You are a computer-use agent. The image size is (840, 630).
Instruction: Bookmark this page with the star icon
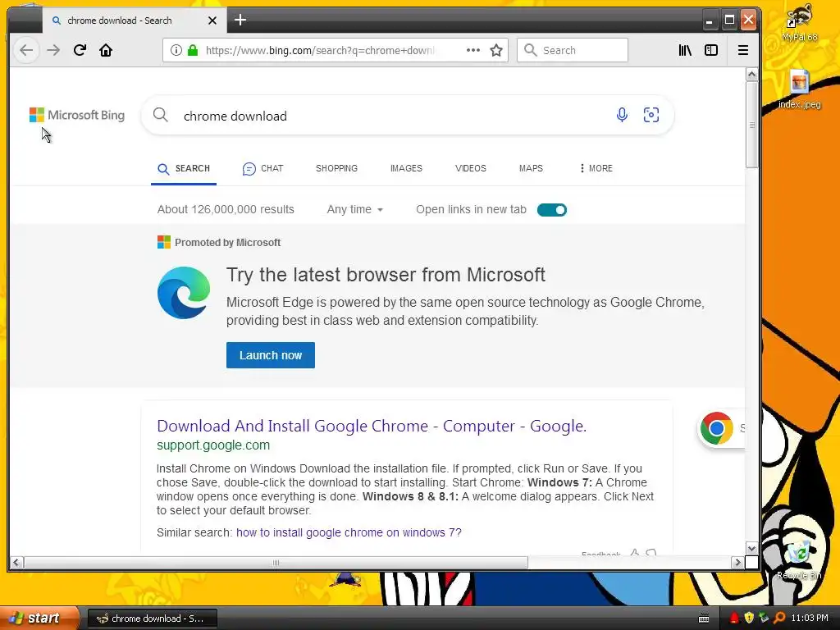(496, 50)
